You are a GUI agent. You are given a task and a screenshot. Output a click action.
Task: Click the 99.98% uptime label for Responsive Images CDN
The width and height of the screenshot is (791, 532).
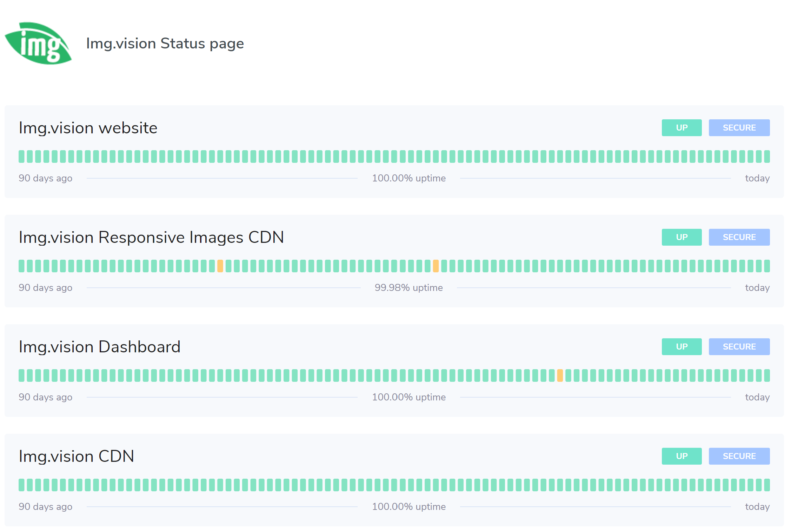tap(409, 288)
